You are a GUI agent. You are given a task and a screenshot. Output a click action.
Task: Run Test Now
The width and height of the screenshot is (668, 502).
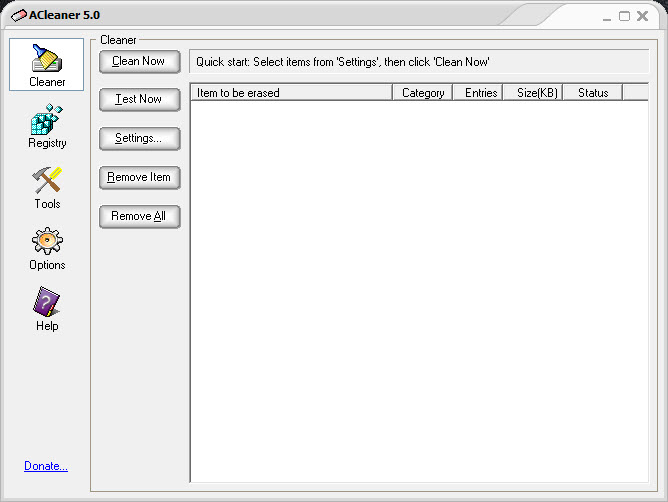[x=140, y=99]
